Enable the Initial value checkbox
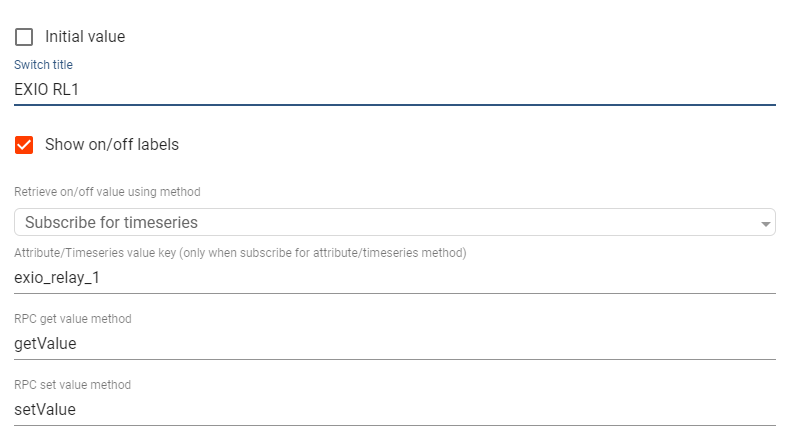 (24, 37)
